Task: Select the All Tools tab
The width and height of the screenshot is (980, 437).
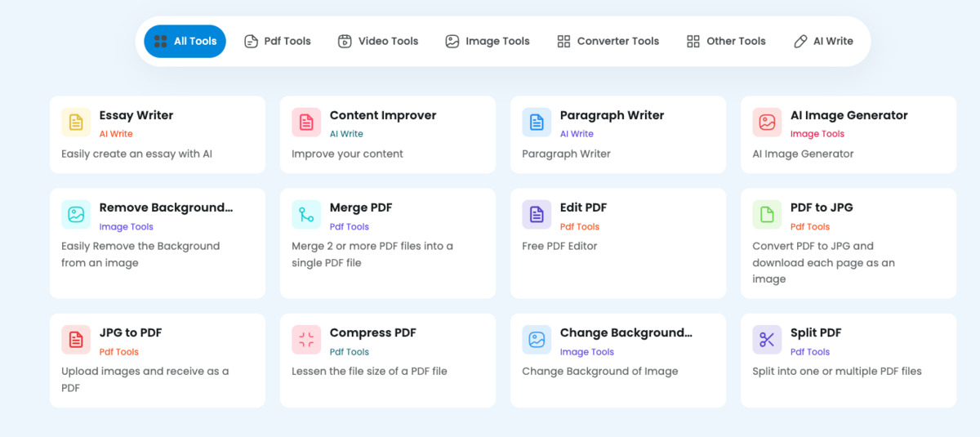Action: [x=185, y=41]
